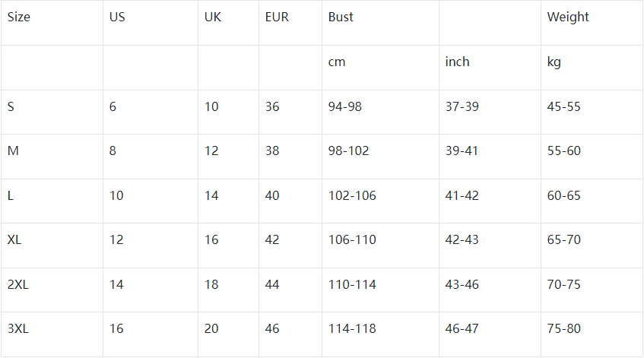
Task: Click the EUR 40 cell
Action: 272,196
